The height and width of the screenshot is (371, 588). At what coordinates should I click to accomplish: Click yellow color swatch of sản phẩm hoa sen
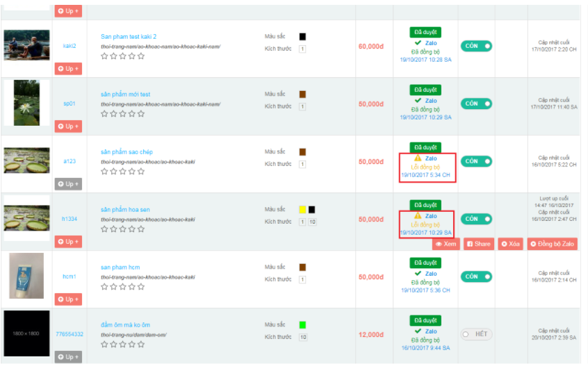tap(302, 210)
